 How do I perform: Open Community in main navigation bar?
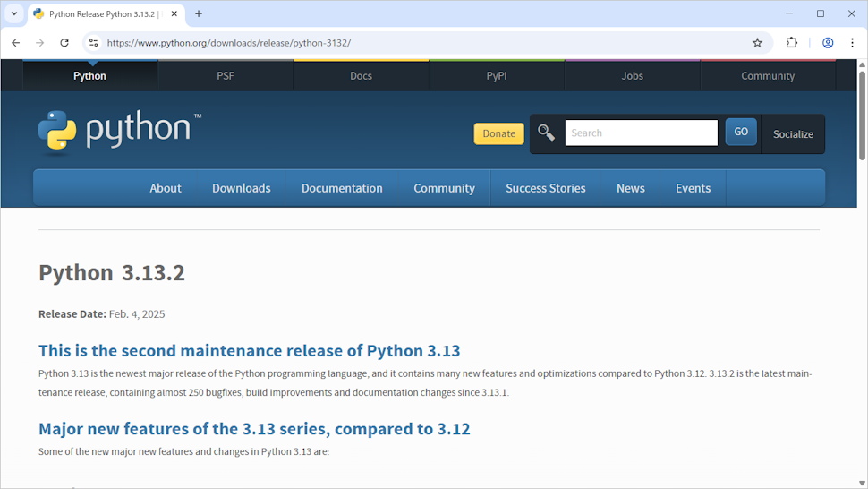(445, 188)
